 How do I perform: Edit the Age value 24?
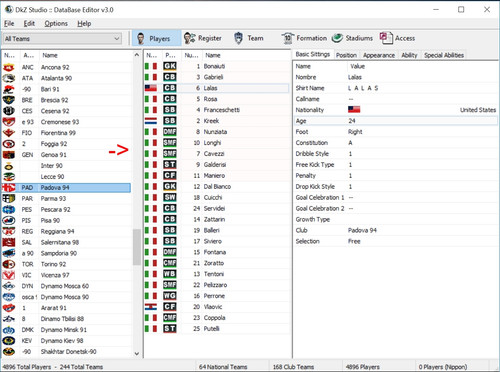coord(352,121)
